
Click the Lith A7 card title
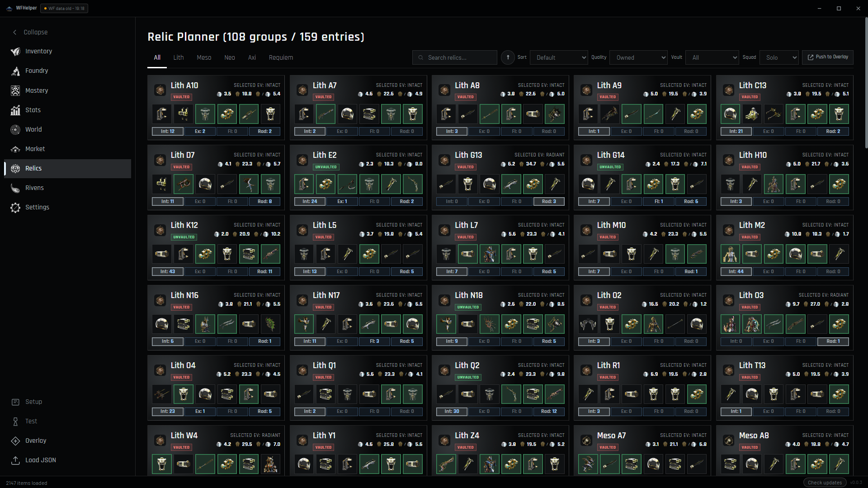pos(325,85)
